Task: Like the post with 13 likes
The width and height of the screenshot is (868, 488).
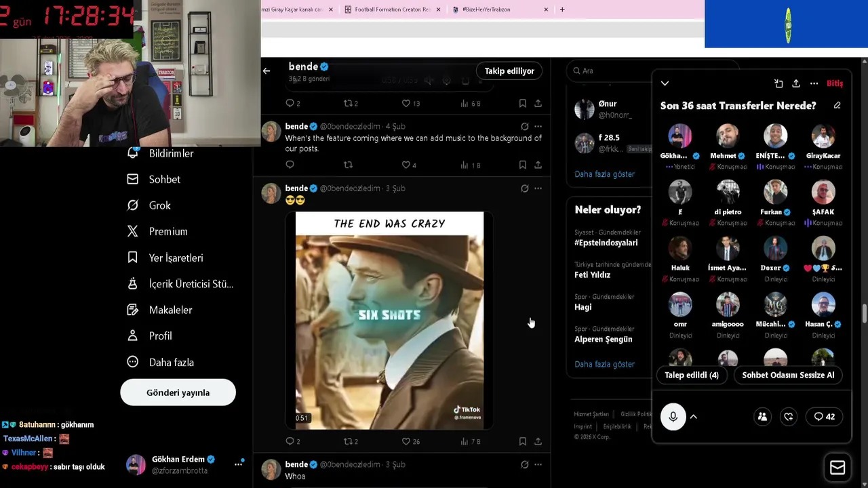Action: pos(410,103)
